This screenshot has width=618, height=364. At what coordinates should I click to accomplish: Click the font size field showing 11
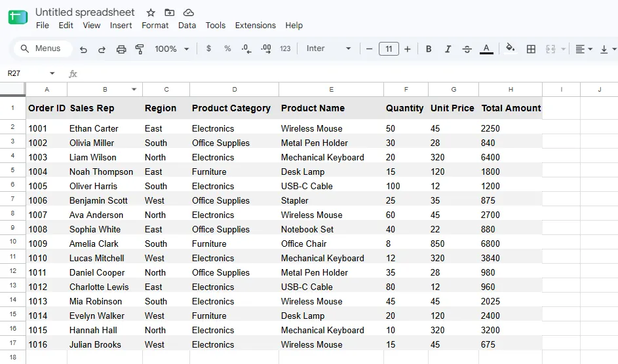[x=389, y=49]
